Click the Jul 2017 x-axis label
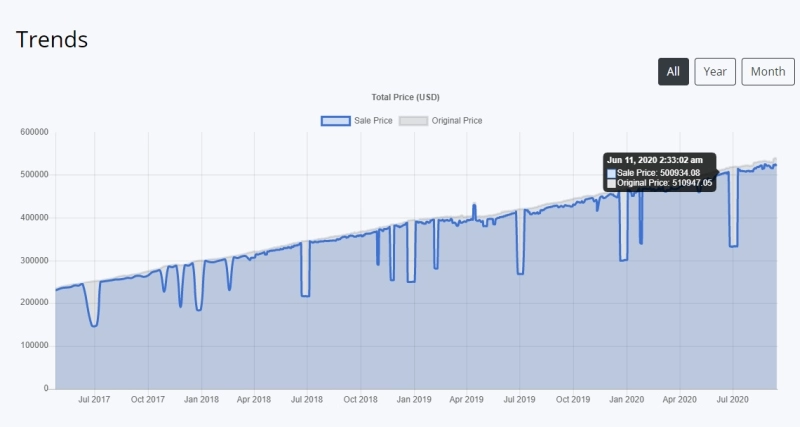Screen dimensions: 800x427 [94, 400]
